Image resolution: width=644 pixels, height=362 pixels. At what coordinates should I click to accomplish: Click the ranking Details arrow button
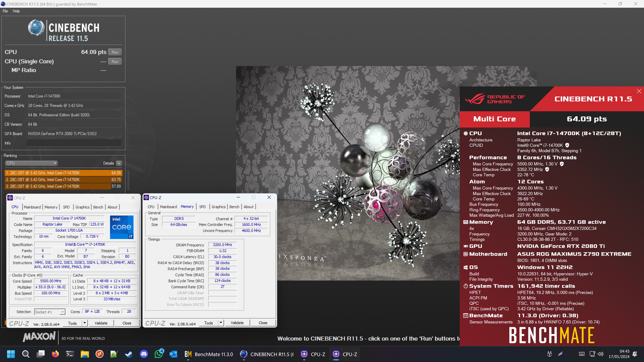pos(119,163)
